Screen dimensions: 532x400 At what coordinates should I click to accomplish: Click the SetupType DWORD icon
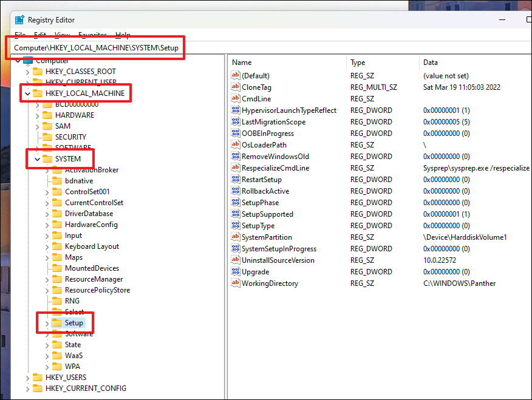point(236,225)
